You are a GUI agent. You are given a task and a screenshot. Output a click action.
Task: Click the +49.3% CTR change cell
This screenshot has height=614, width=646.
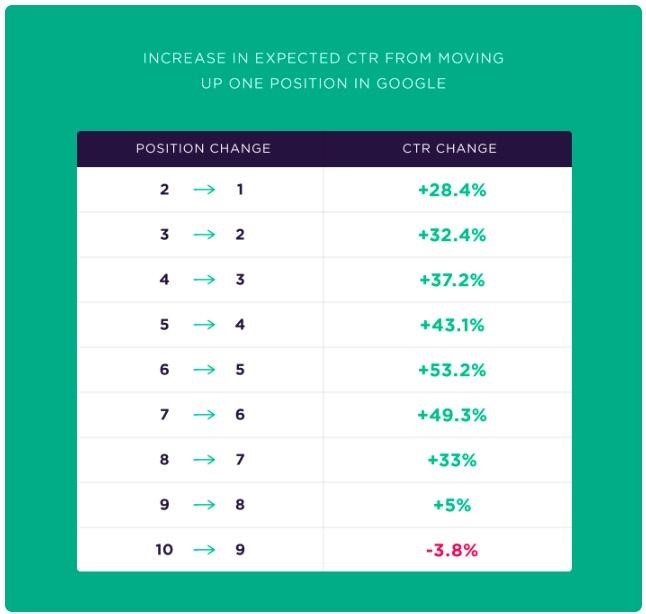(451, 415)
